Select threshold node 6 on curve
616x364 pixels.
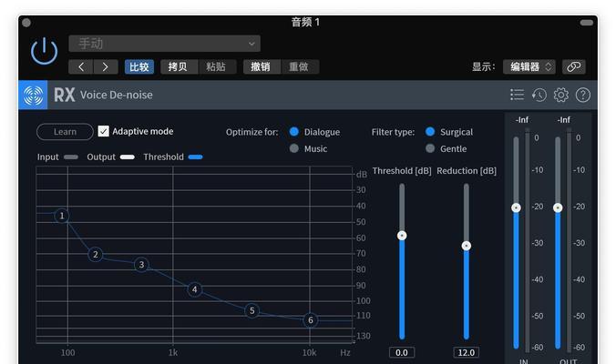tap(311, 320)
